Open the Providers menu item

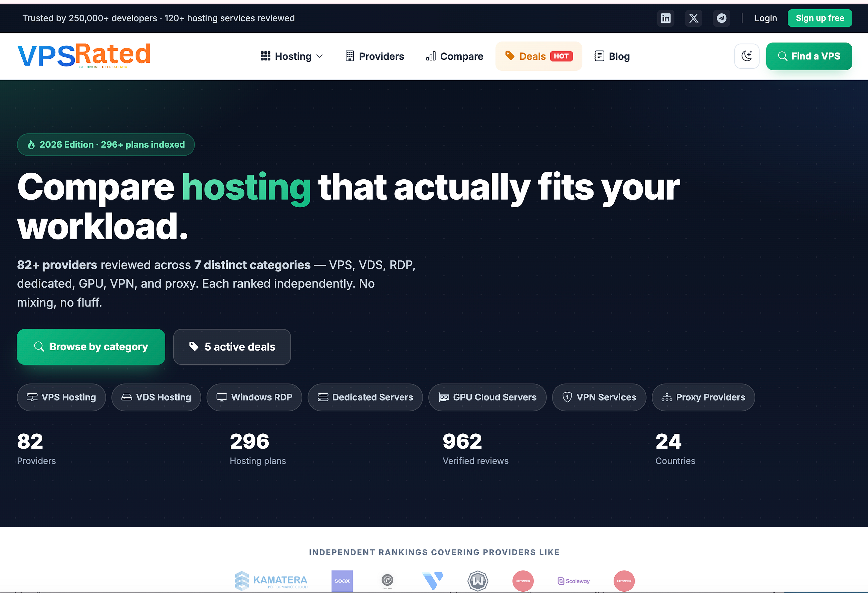pos(375,56)
